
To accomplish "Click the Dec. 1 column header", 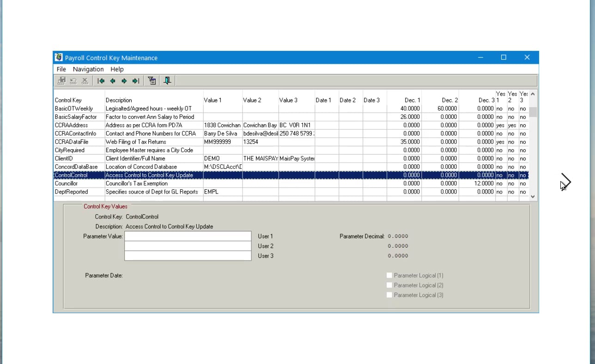I will (412, 100).
